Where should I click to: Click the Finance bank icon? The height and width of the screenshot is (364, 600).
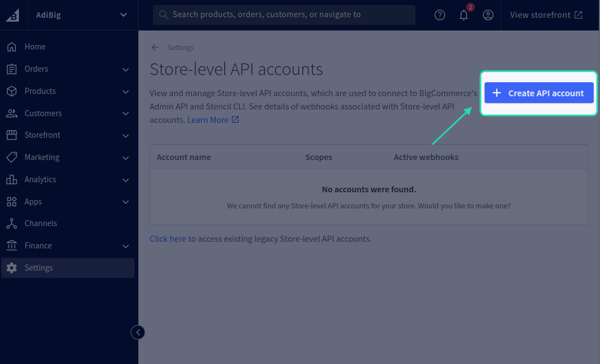click(12, 246)
